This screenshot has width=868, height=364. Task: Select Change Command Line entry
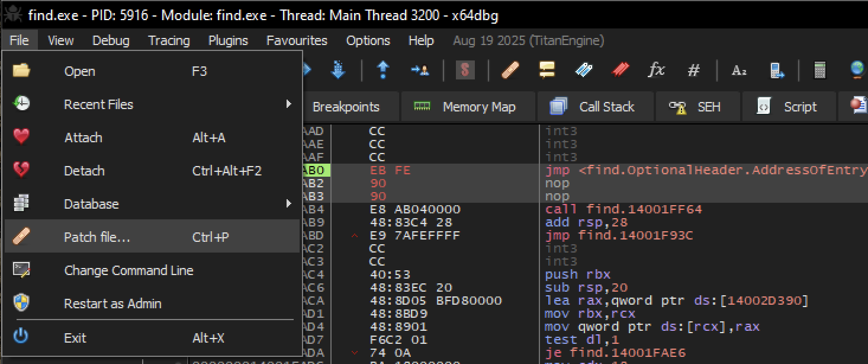[152, 270]
